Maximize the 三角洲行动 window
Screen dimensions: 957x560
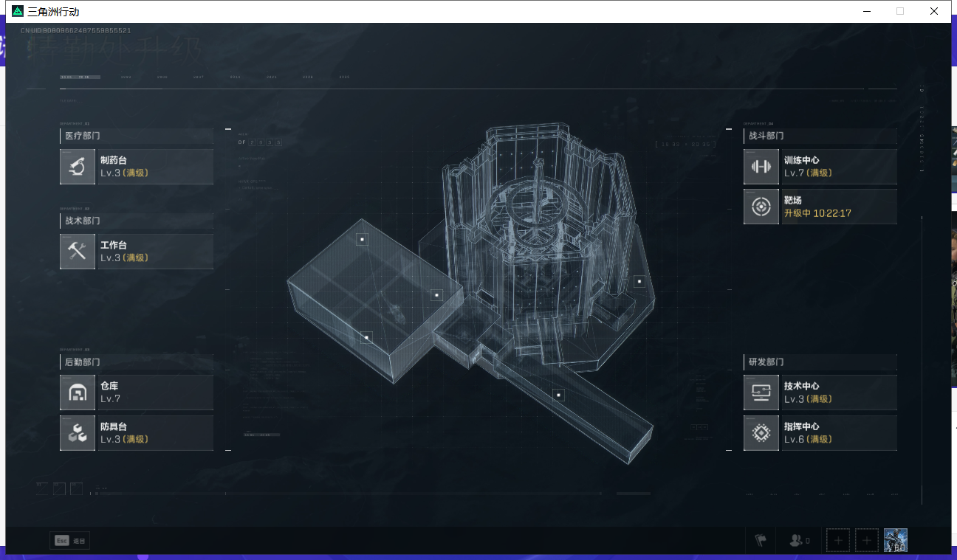[x=899, y=11]
